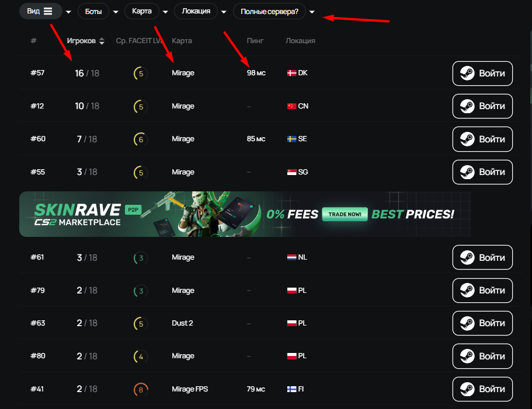
Task: Join Dust 2 server #63 with Войти
Action: (482, 323)
